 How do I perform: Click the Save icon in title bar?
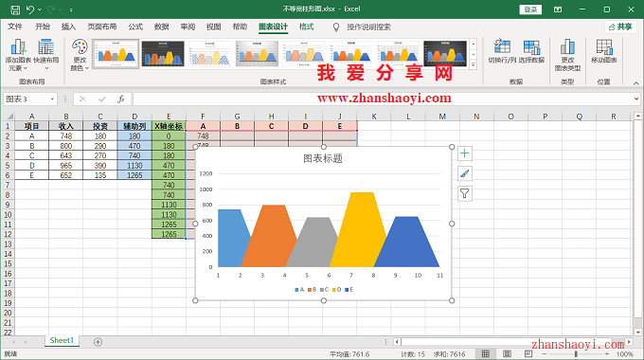pos(15,9)
